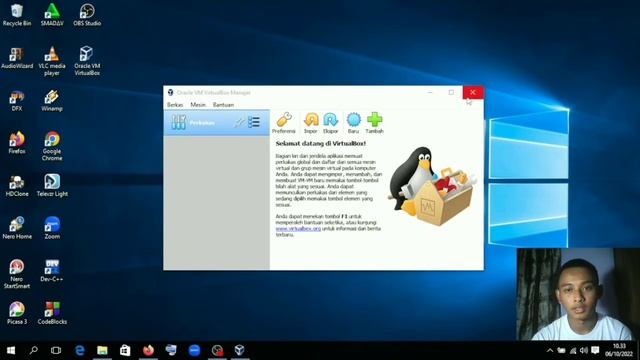640x360 pixels.
Task: Open Task View on the taskbar
Action: (56, 350)
